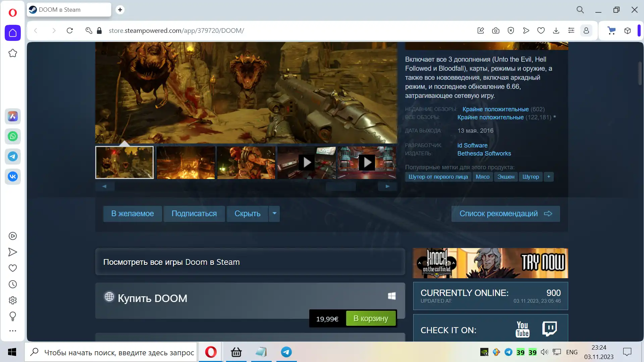Open DOOM on Twitch icon

click(550, 329)
